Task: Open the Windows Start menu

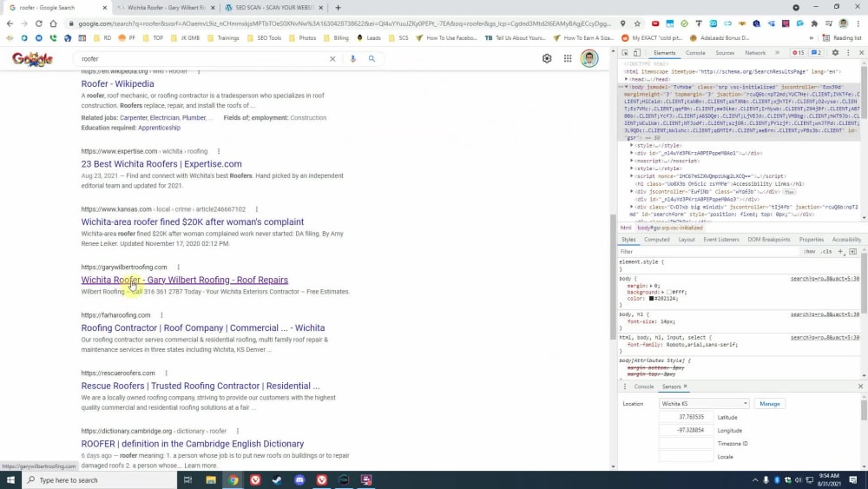Action: click(x=10, y=480)
